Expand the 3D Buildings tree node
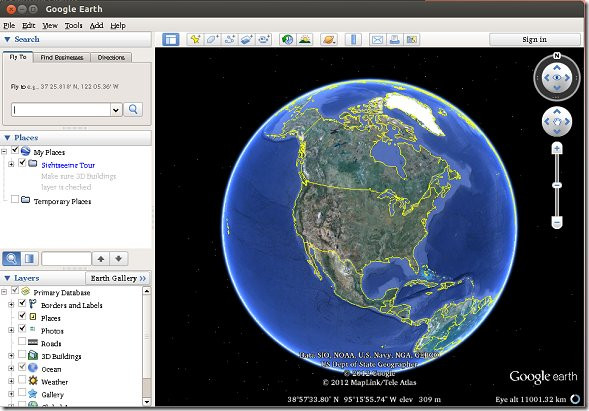This screenshot has height=411, width=589. (11, 356)
